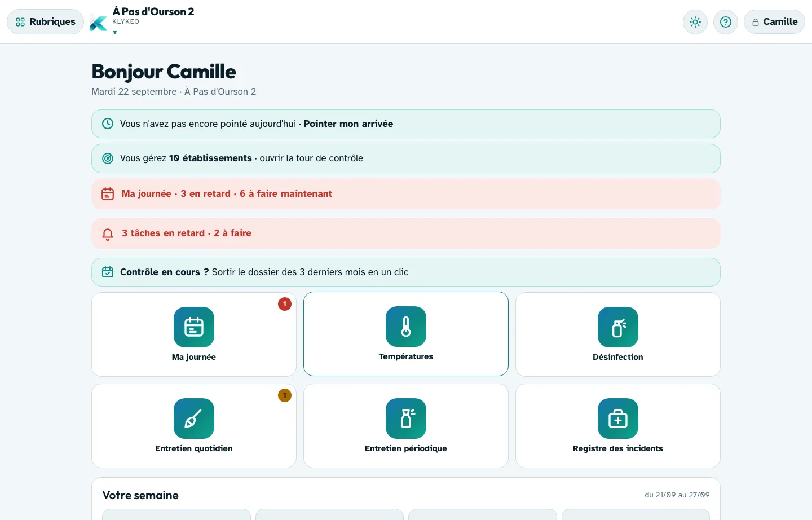Viewport: 812px width, 520px height.
Task: Click the Températures tile label
Action: click(x=406, y=356)
